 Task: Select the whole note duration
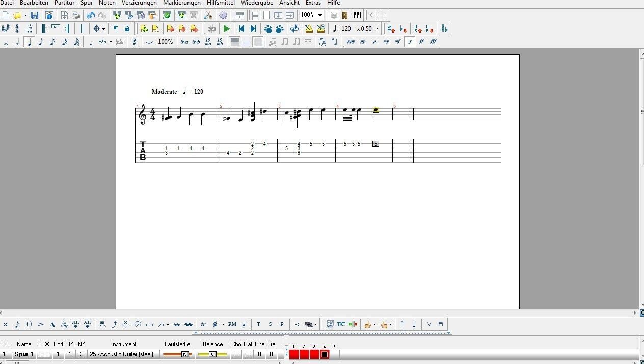(x=6, y=42)
